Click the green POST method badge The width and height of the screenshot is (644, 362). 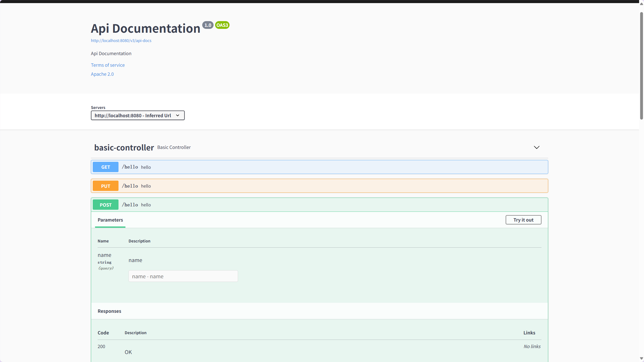106,205
